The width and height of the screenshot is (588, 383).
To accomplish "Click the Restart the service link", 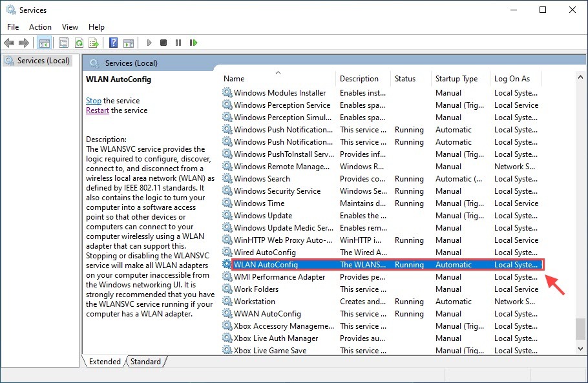I will click(98, 110).
